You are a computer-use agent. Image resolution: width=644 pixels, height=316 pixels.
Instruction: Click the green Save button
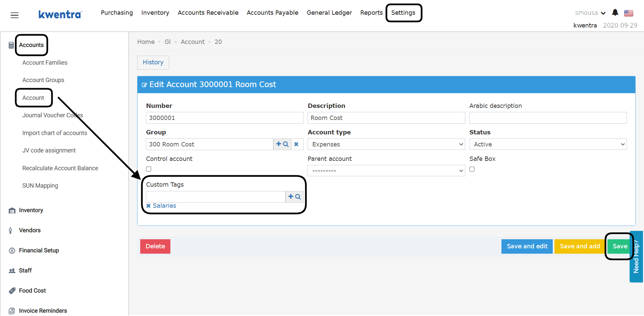pos(620,246)
